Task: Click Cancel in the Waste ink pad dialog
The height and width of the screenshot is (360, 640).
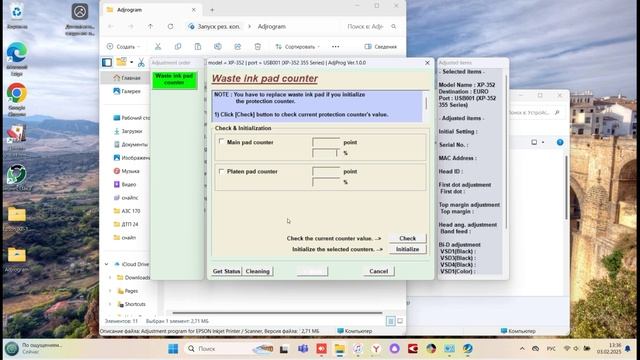Action: click(378, 271)
